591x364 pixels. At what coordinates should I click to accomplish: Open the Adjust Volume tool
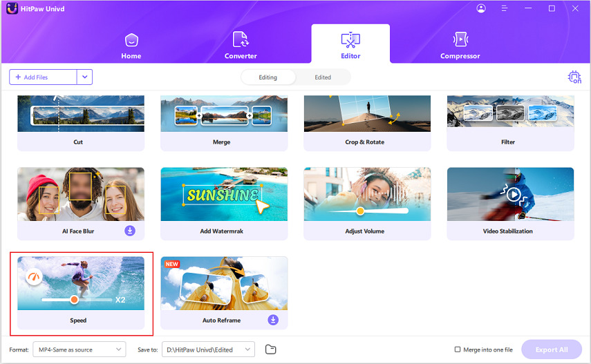point(367,204)
